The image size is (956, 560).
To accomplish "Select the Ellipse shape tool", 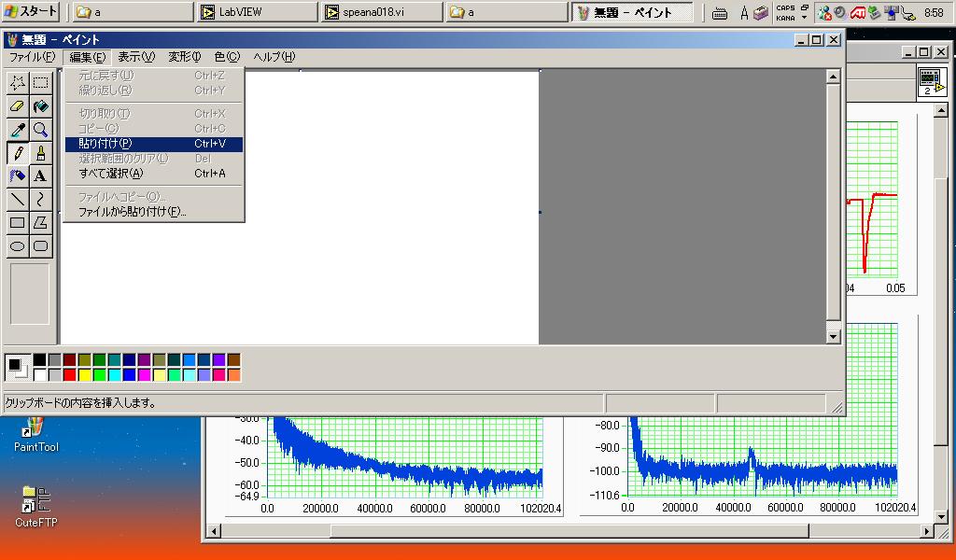I will click(x=17, y=246).
